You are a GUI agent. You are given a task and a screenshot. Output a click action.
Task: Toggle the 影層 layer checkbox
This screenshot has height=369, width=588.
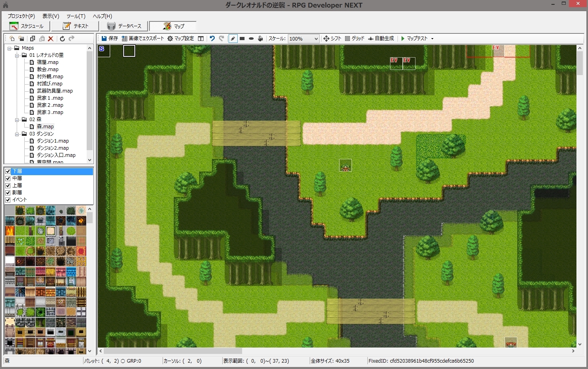8,193
